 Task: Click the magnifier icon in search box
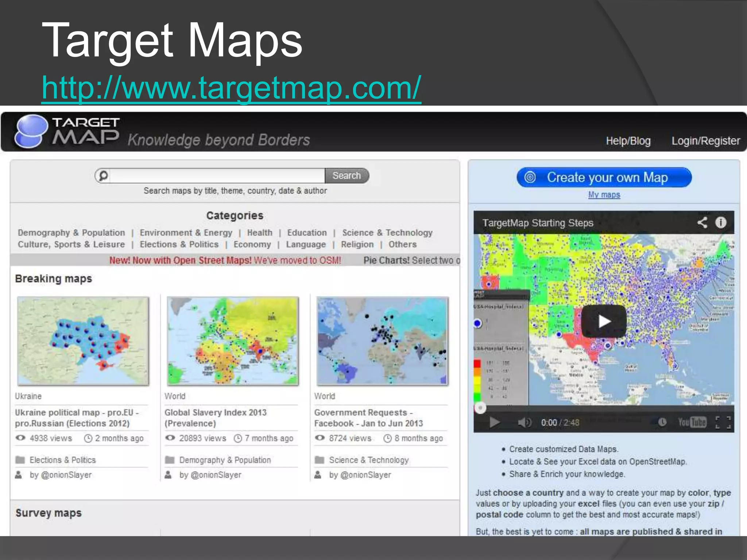tap(103, 176)
